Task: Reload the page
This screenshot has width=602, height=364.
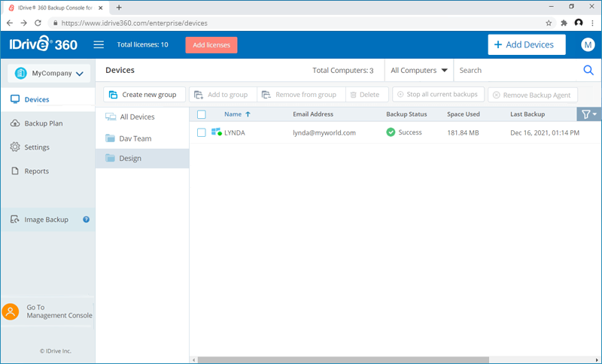Action: (x=38, y=23)
